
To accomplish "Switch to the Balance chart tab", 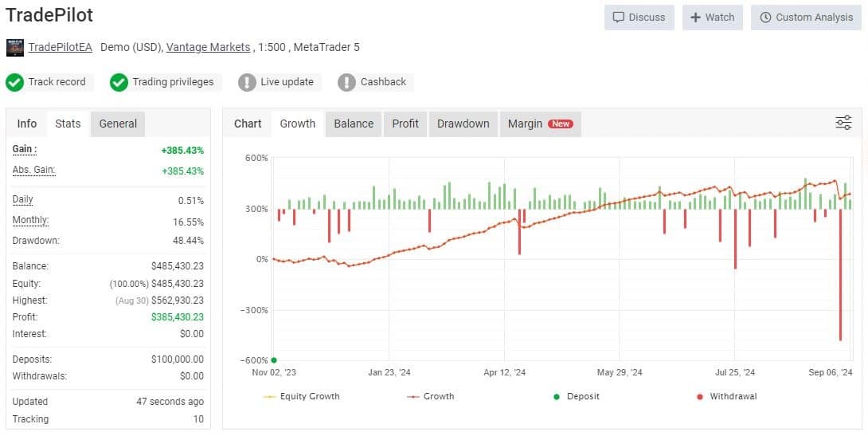I will click(x=354, y=124).
